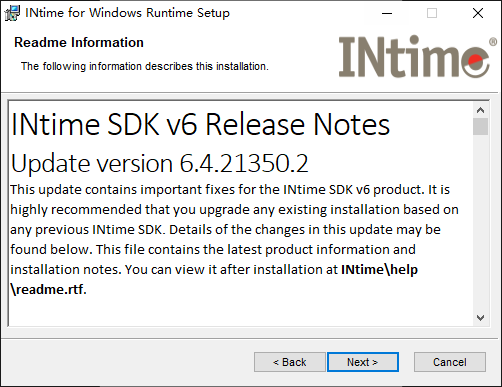Click the "INtime for Windows Runtime Setup" title bar
Viewport: 502px width, 387px height.
tap(127, 13)
